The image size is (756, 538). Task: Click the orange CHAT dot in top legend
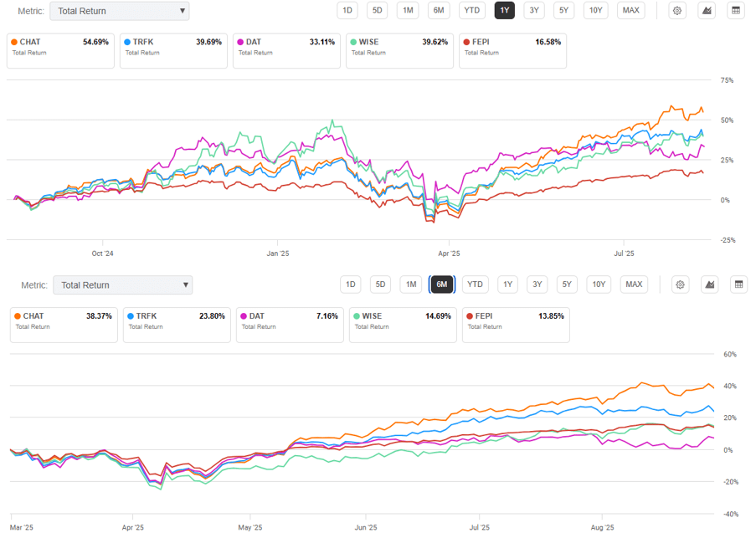[14, 42]
